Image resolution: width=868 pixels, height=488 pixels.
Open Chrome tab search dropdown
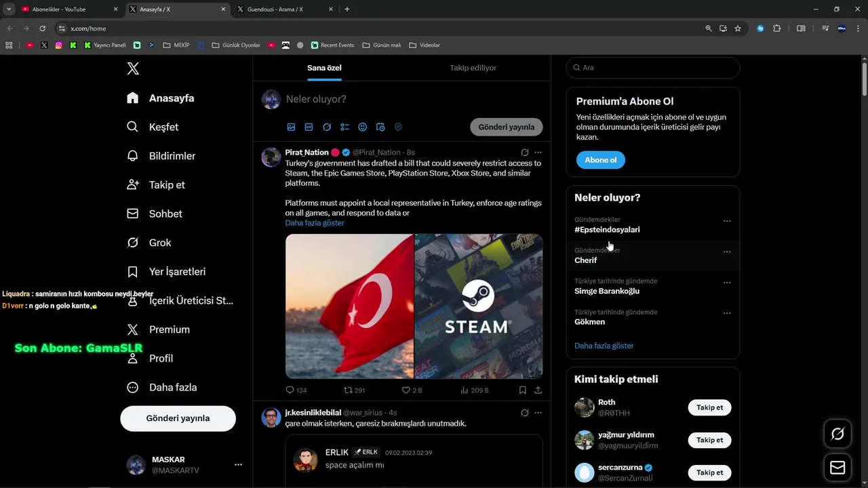(9, 9)
